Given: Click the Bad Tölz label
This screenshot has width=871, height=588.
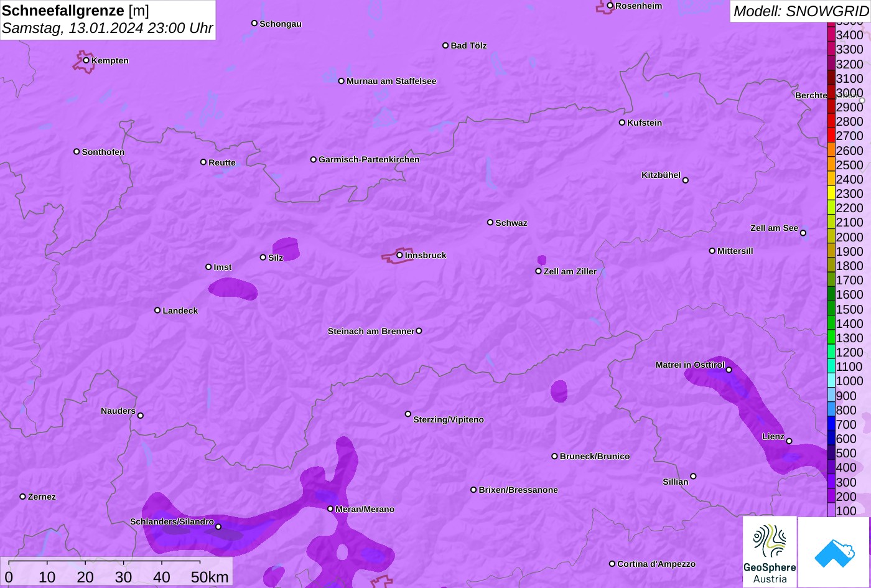Looking at the screenshot, I should point(468,45).
